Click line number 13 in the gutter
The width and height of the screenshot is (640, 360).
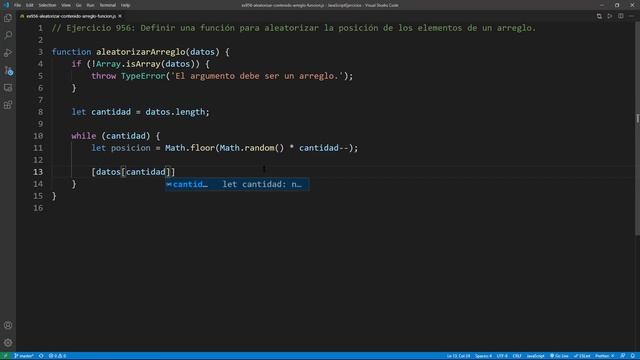38,172
